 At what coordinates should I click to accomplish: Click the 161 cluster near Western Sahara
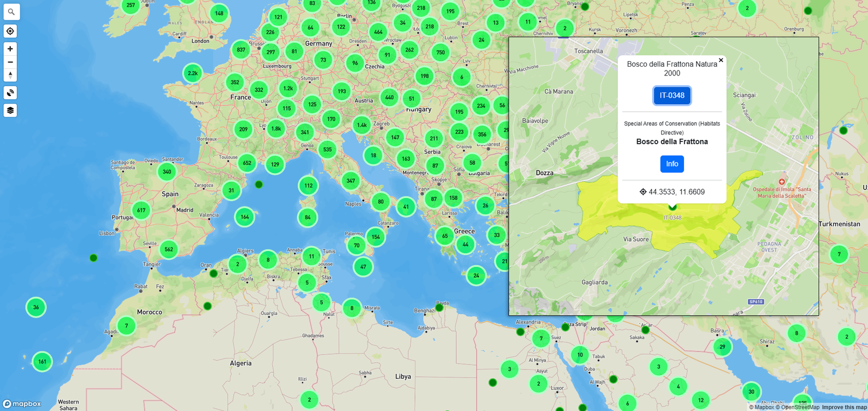[42, 362]
